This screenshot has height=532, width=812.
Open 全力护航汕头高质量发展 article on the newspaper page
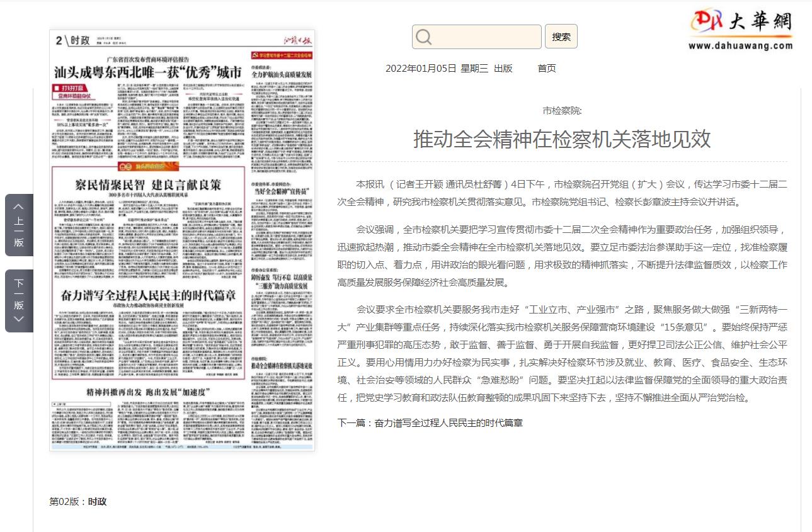click(x=281, y=74)
